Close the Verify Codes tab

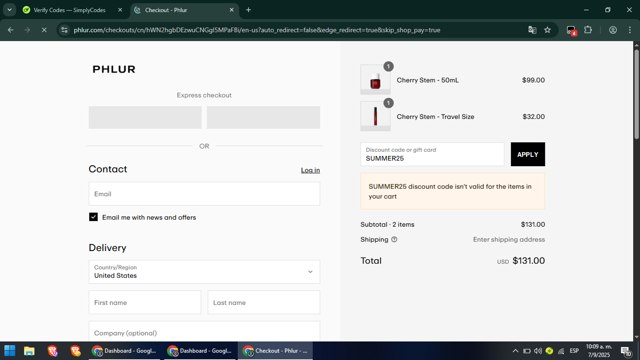[x=120, y=10]
